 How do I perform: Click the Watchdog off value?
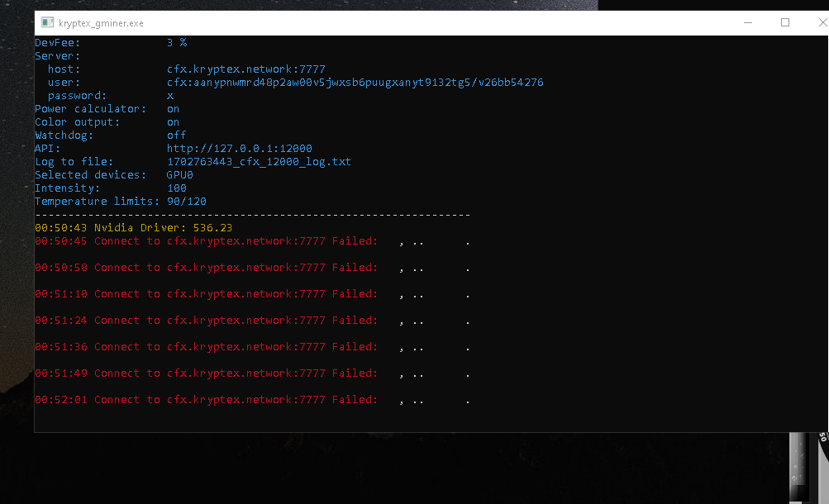[177, 136]
